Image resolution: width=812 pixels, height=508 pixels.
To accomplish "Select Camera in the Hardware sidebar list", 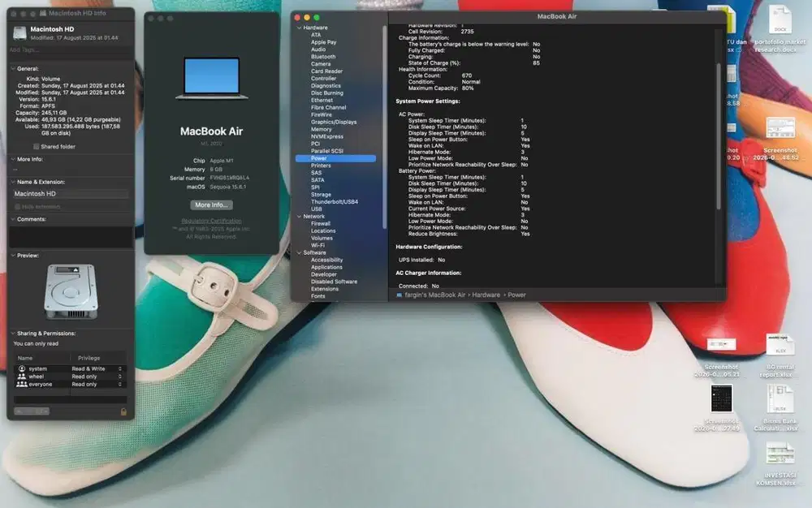I will (x=321, y=63).
